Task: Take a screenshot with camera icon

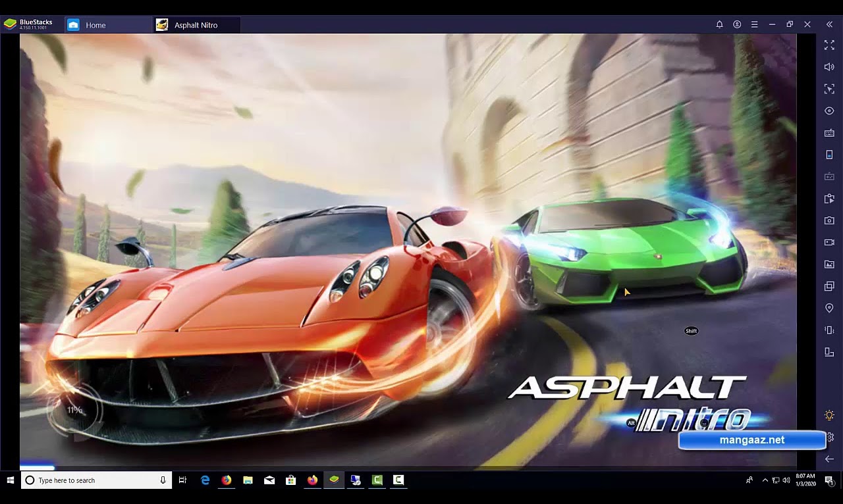Action: pos(829,220)
